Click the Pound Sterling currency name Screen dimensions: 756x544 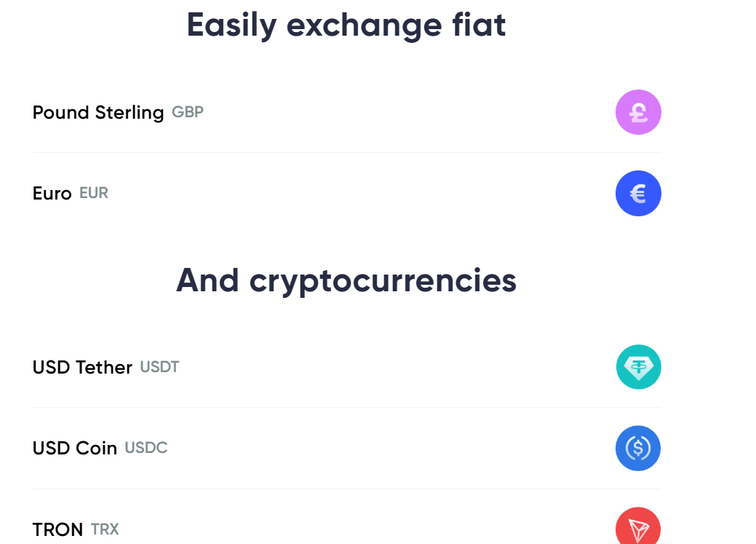(98, 113)
